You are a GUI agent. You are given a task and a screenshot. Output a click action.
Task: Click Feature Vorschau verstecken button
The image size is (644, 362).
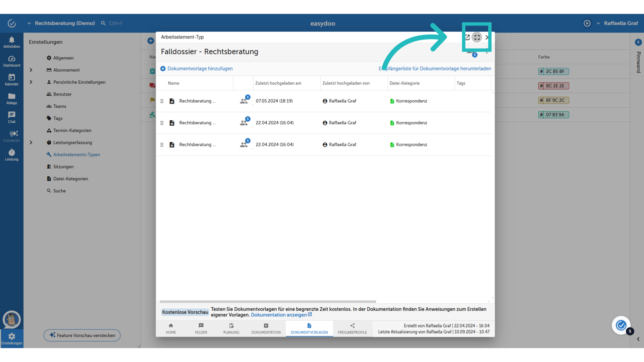coord(82,335)
